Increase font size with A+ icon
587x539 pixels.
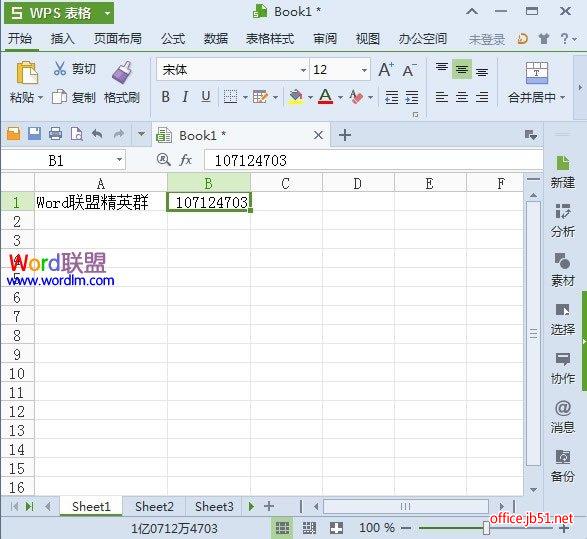pos(386,70)
